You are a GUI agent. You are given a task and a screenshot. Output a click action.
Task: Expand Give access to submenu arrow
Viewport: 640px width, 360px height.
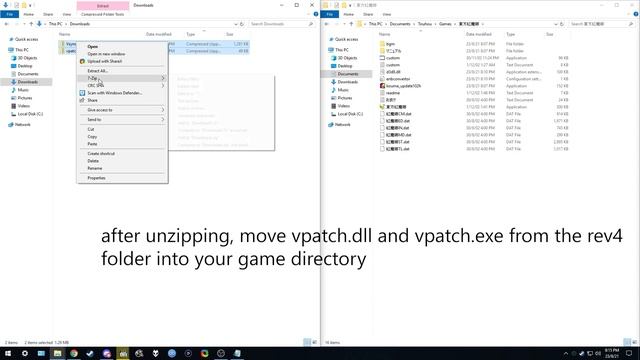[x=163, y=110]
